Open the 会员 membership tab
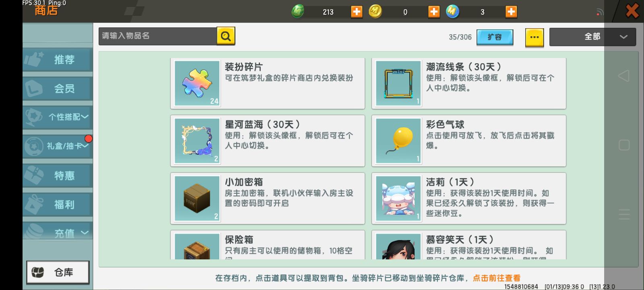 pos(58,89)
